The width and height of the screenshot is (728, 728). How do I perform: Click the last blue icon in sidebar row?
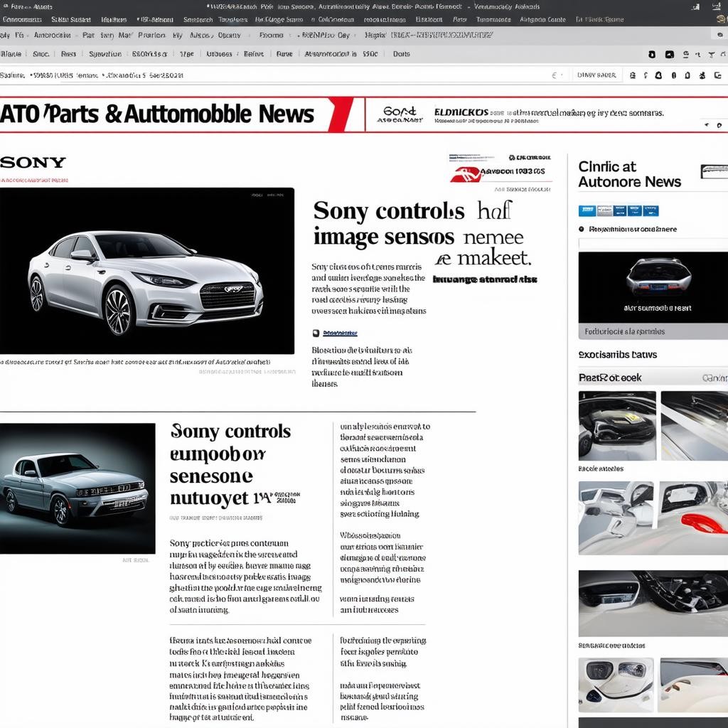tap(651, 210)
